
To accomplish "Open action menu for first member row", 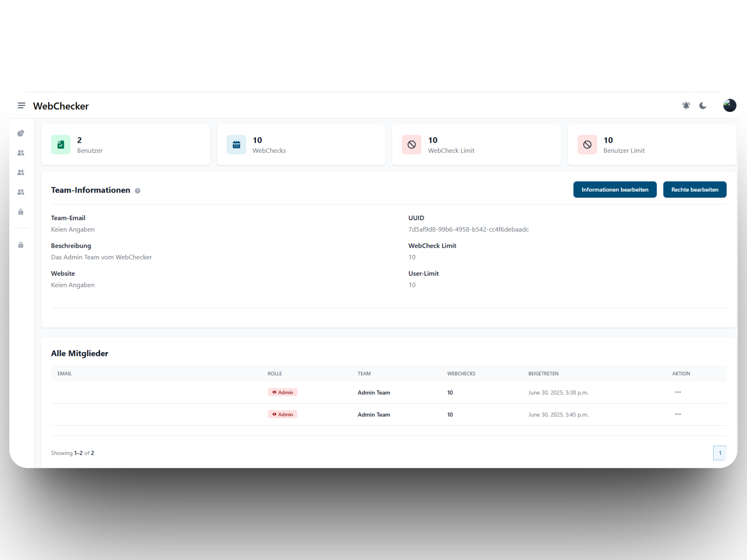I will [x=678, y=392].
